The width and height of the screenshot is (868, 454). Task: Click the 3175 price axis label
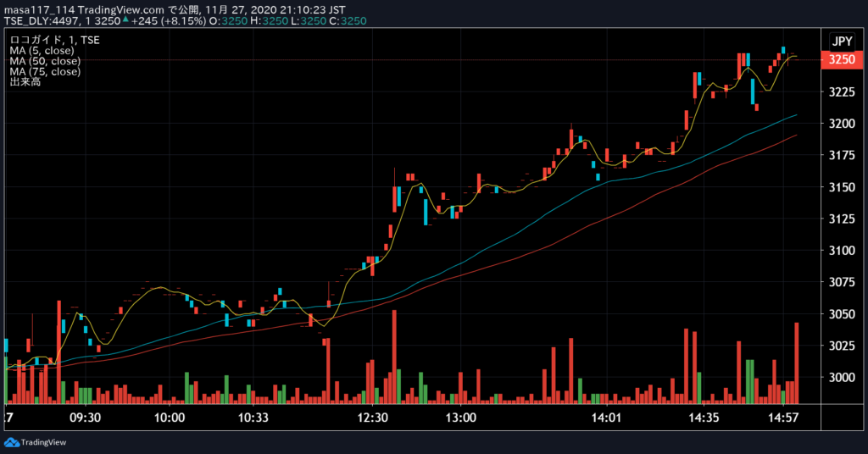(842, 155)
